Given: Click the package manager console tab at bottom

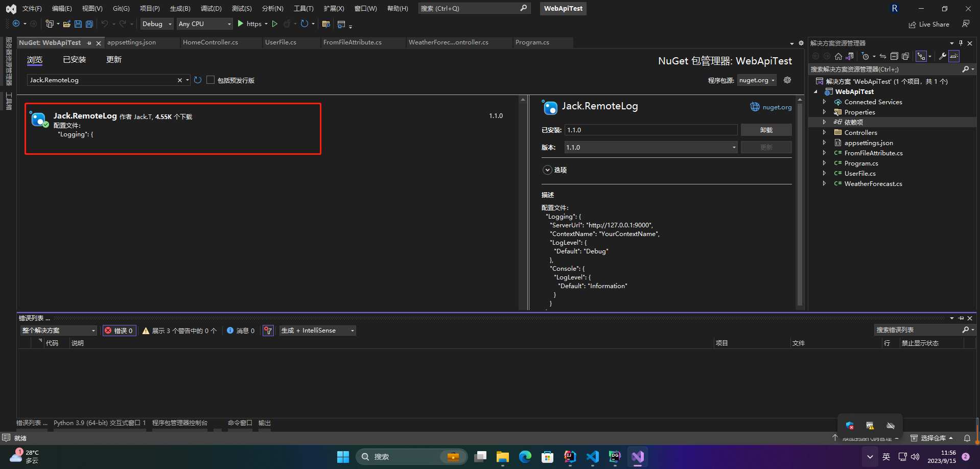Looking at the screenshot, I should [x=180, y=423].
